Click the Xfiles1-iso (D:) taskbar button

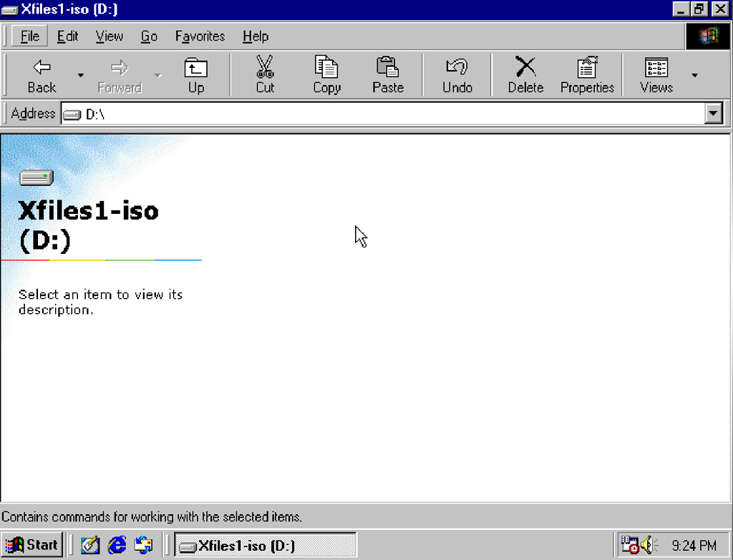[266, 545]
